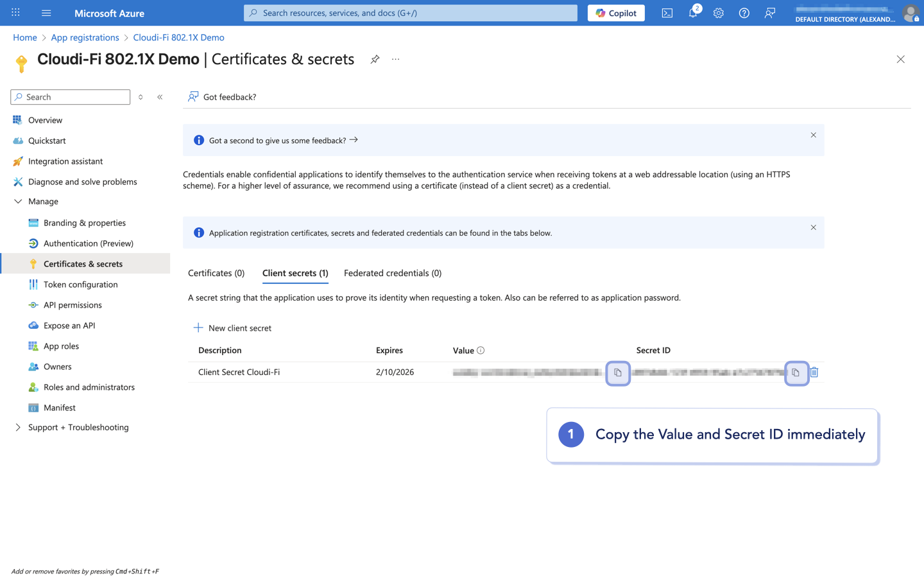Click the help question mark icon

pos(744,13)
